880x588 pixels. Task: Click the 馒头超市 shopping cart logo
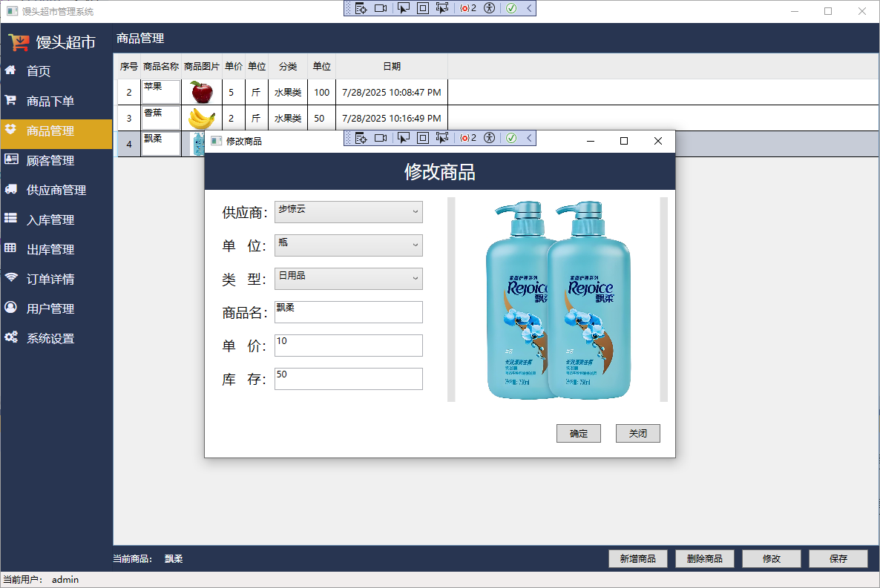point(19,42)
